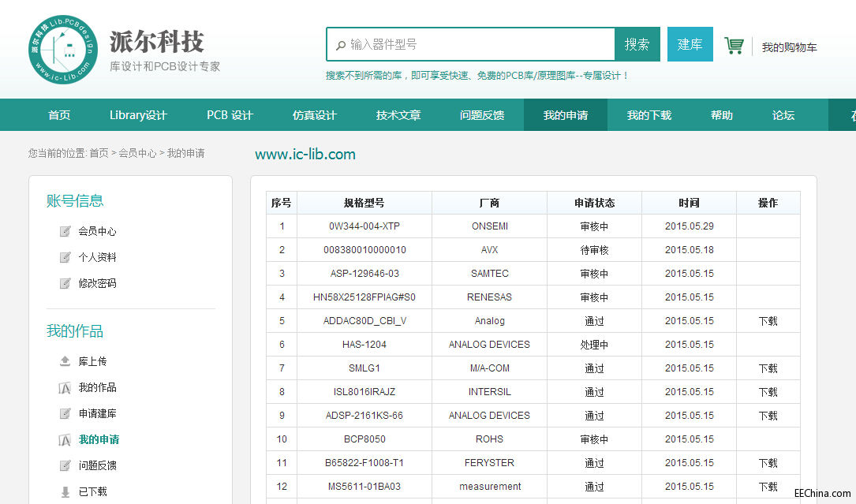856x504 pixels.
Task: Click the RENESAS manufacturer cell
Action: tap(490, 297)
